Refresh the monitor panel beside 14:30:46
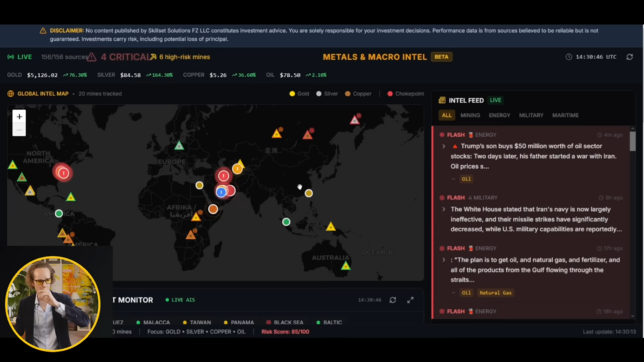Viewport: 644px width, 362px height. (392, 300)
